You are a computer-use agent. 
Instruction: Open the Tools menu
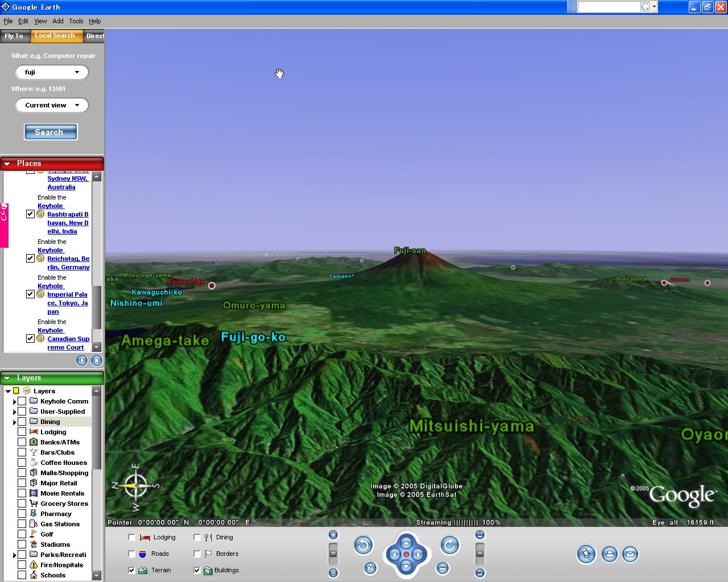click(76, 21)
